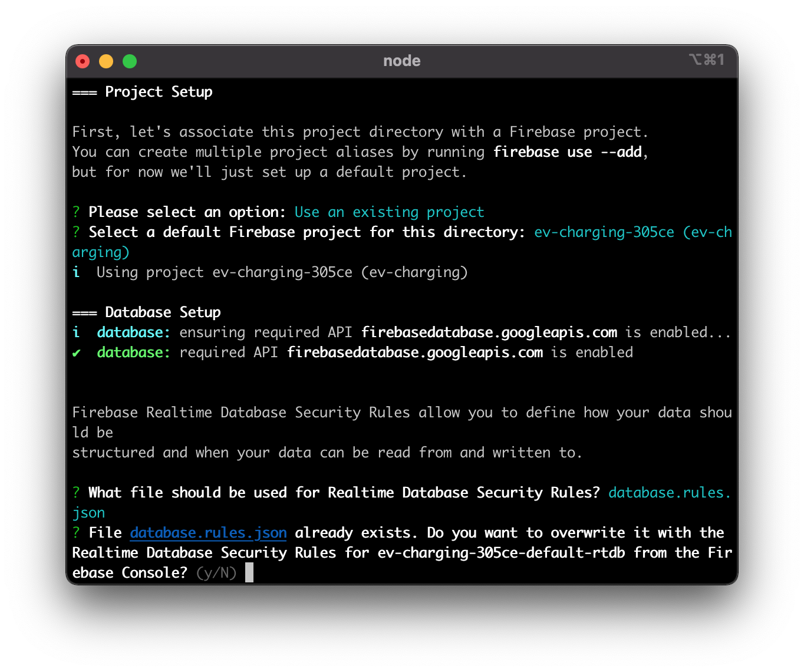Click the cyan info 'i' before 'database: ensuring required API'

[76, 332]
